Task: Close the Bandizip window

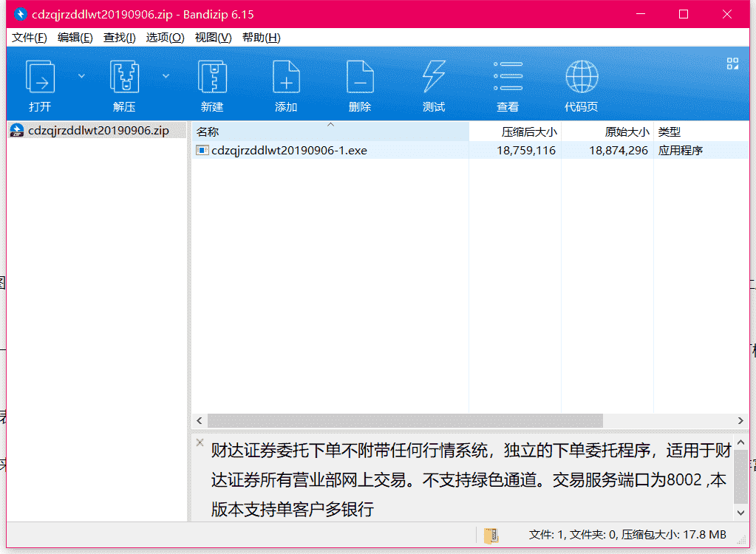Action: [727, 14]
